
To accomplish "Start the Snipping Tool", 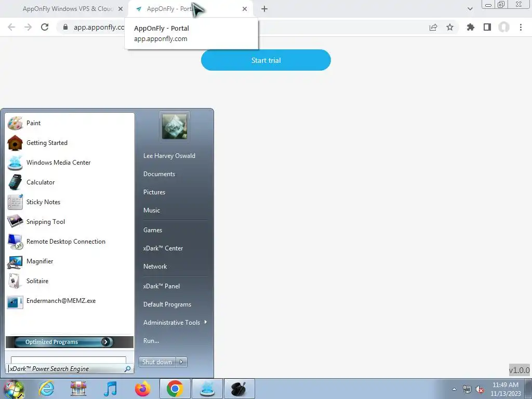I will click(x=70, y=221).
